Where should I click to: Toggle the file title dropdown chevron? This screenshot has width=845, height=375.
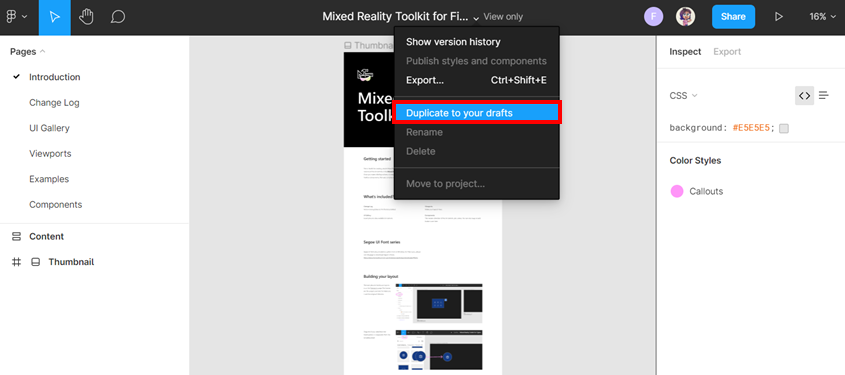click(x=476, y=18)
